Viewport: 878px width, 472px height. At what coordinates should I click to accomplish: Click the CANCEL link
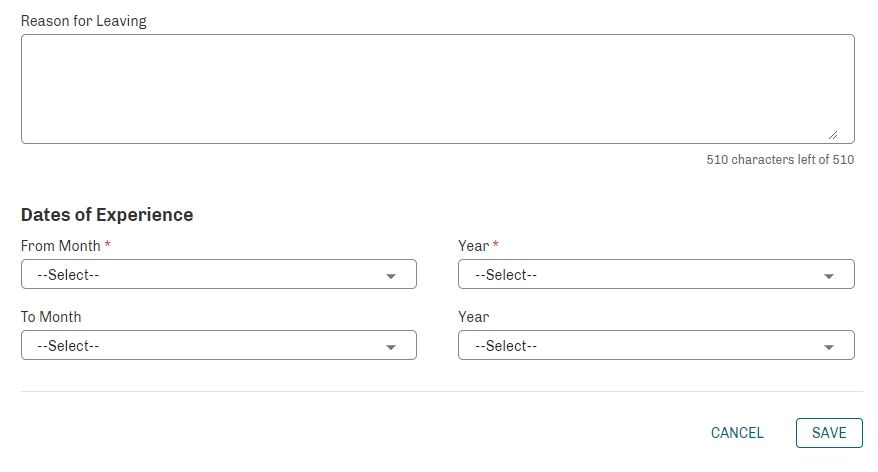pos(737,433)
